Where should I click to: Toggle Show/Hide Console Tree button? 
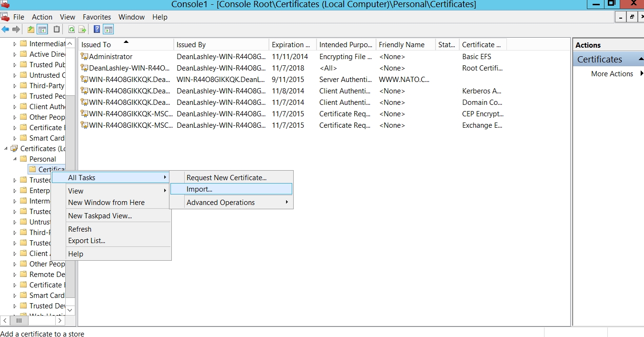click(42, 30)
